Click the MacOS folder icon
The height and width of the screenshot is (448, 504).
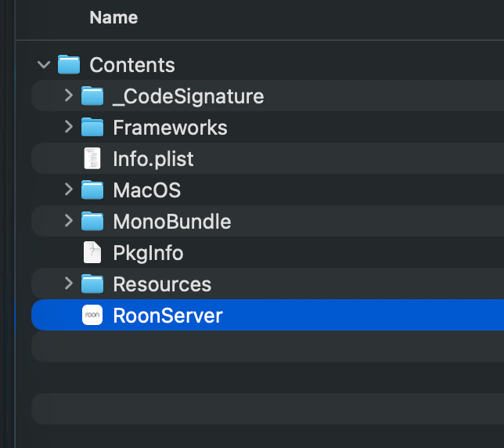(x=92, y=190)
